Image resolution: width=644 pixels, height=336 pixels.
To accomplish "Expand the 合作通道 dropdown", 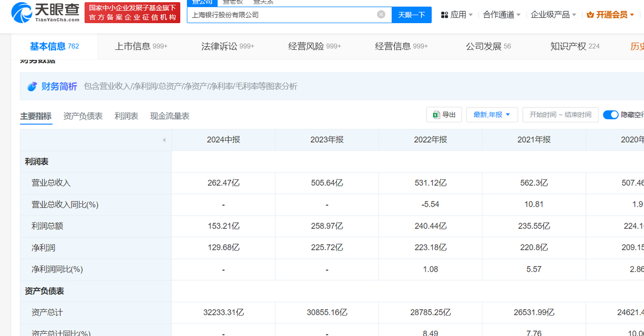I will [502, 15].
